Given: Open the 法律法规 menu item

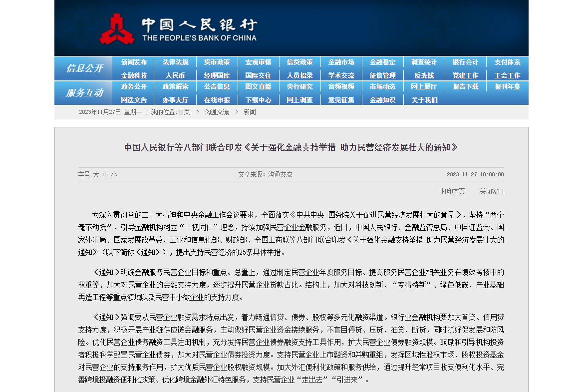Looking at the screenshot, I should click(175, 62).
